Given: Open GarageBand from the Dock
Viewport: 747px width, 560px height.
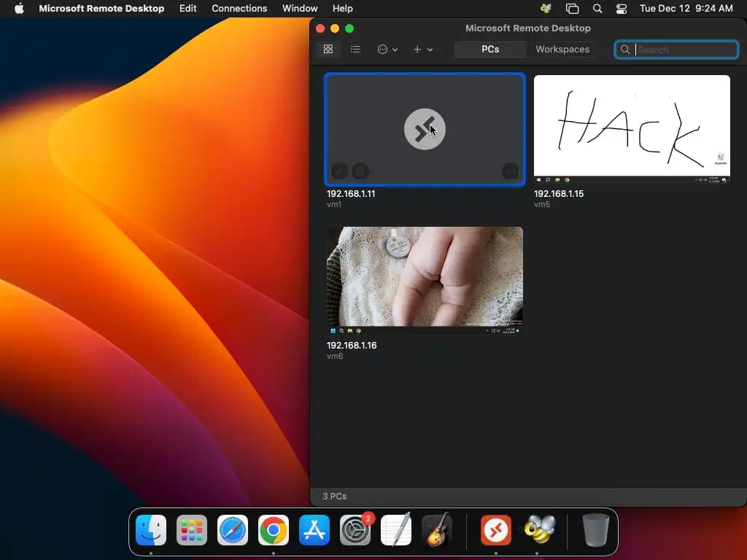Looking at the screenshot, I should (x=437, y=530).
